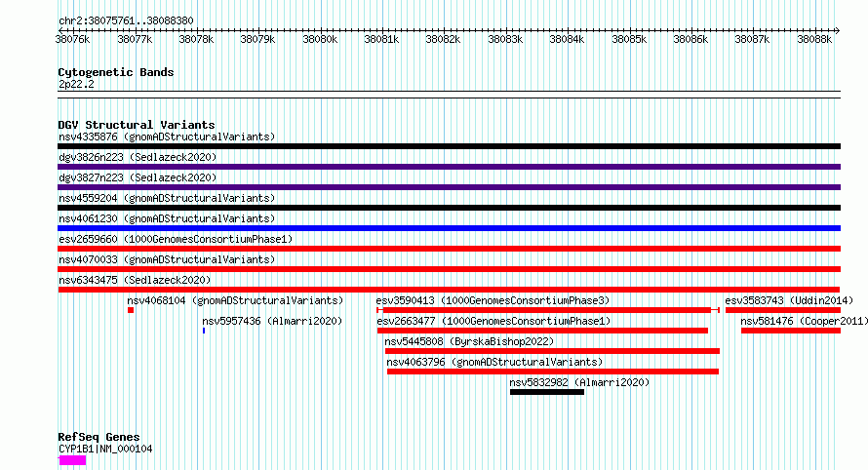Click the red nsv4070033 variant bar

(x=449, y=269)
